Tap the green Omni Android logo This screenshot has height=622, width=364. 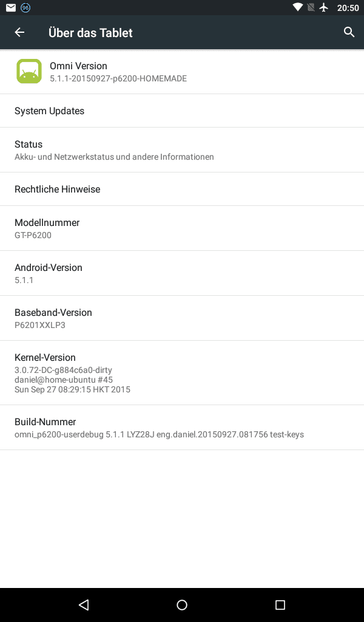(x=29, y=72)
